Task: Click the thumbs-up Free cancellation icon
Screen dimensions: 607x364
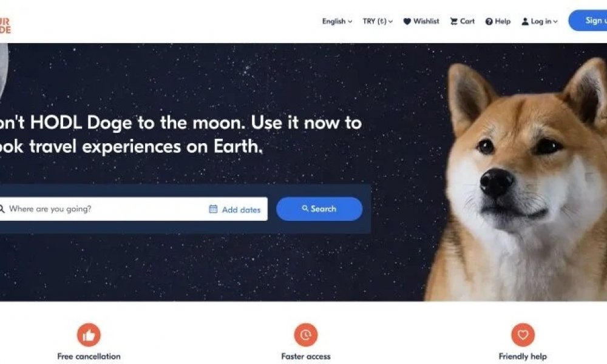Action: click(89, 335)
